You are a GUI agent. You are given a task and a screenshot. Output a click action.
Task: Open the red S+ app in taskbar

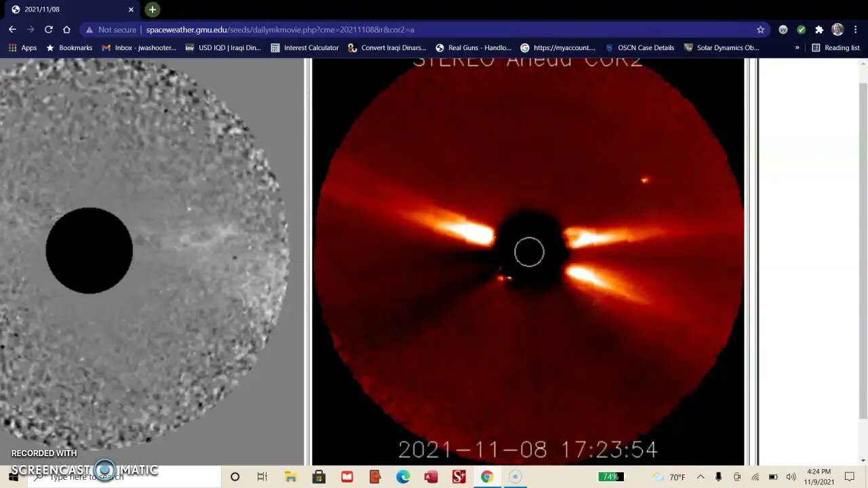click(x=459, y=477)
